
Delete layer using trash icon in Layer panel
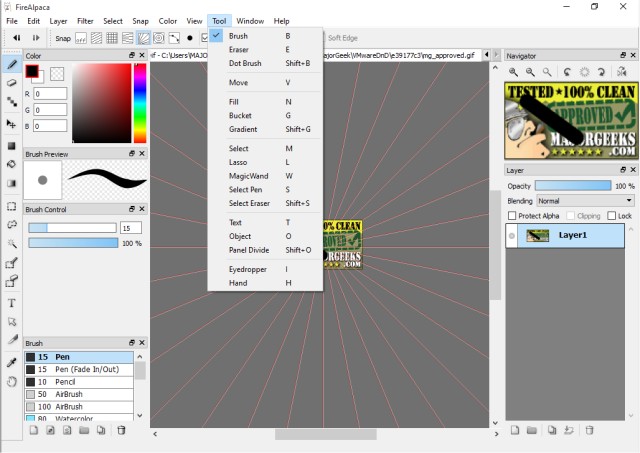pyautogui.click(x=589, y=430)
